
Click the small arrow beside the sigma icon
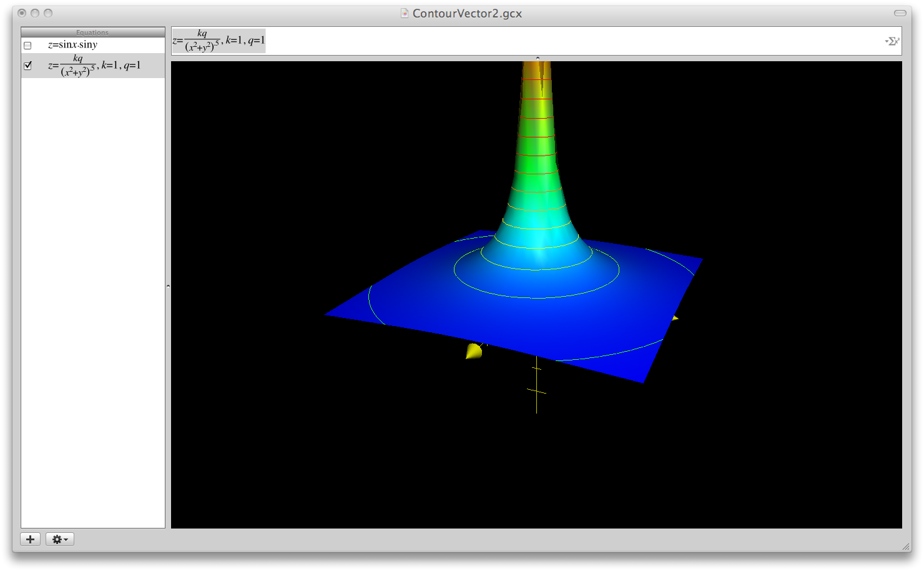[x=887, y=41]
